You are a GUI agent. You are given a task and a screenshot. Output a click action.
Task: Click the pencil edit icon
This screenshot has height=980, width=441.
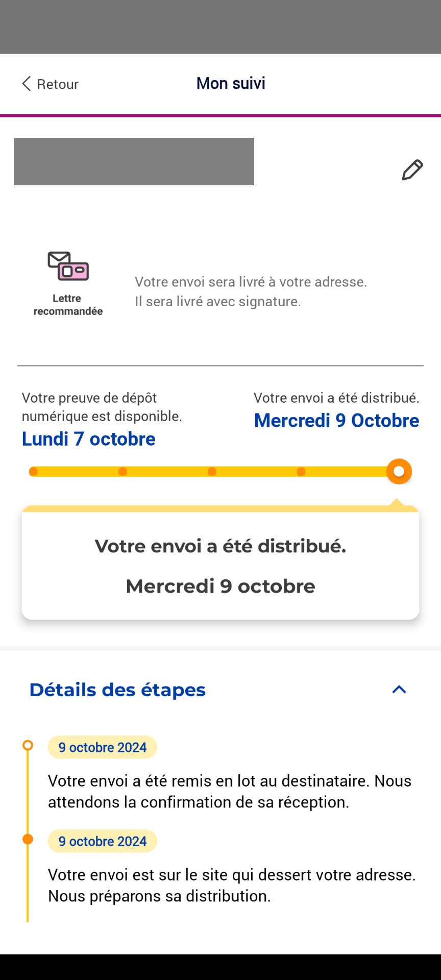click(412, 170)
